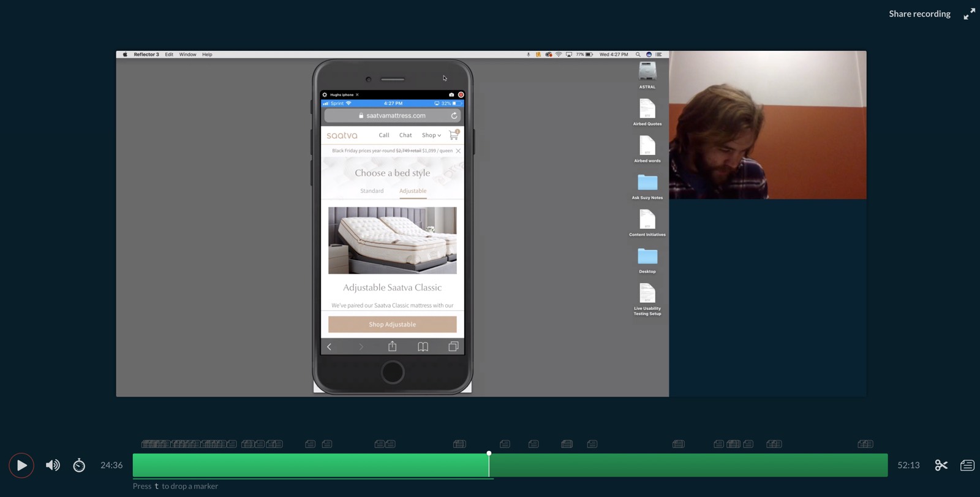Tap the Safari back arrow
The width and height of the screenshot is (980, 497).
coord(330,347)
